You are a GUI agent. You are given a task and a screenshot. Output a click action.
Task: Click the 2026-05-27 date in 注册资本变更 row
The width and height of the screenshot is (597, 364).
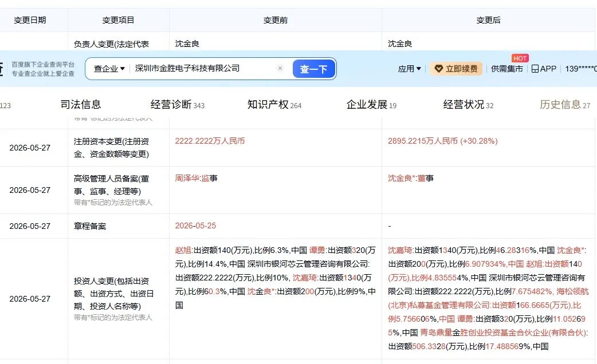[x=30, y=148]
